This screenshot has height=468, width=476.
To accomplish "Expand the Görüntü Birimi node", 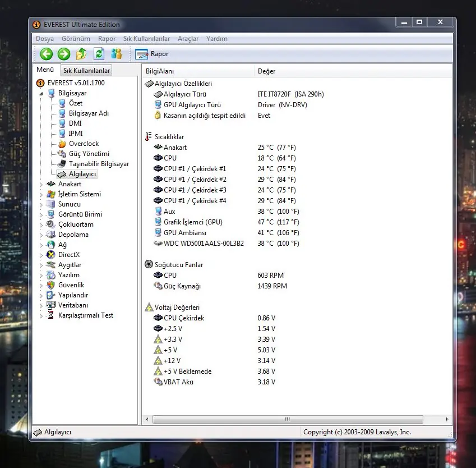I will (x=41, y=215).
